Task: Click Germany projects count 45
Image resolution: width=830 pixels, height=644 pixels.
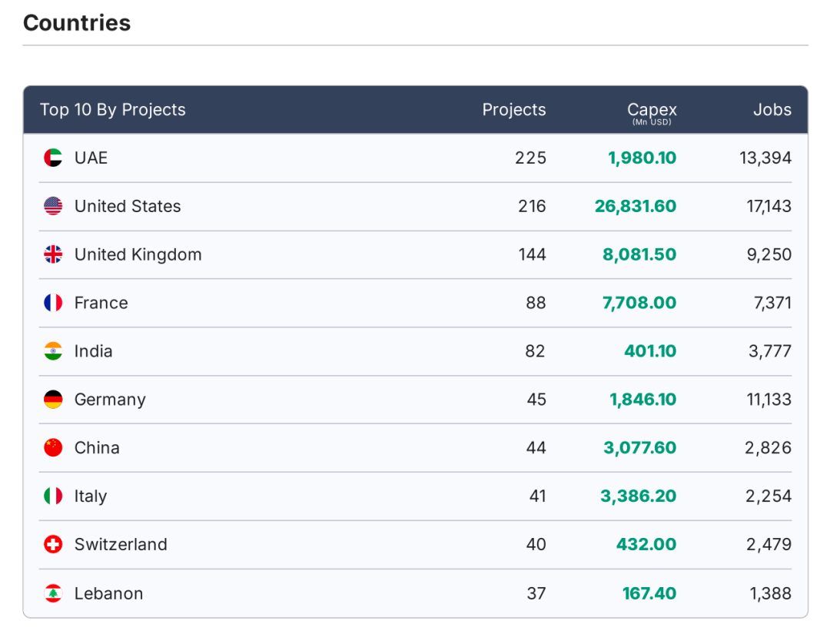Action: (x=536, y=400)
